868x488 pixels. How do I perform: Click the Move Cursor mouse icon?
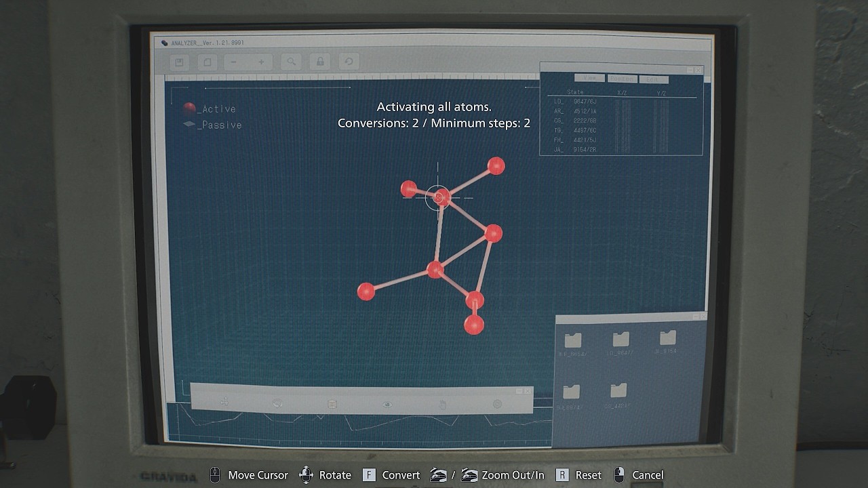point(215,475)
